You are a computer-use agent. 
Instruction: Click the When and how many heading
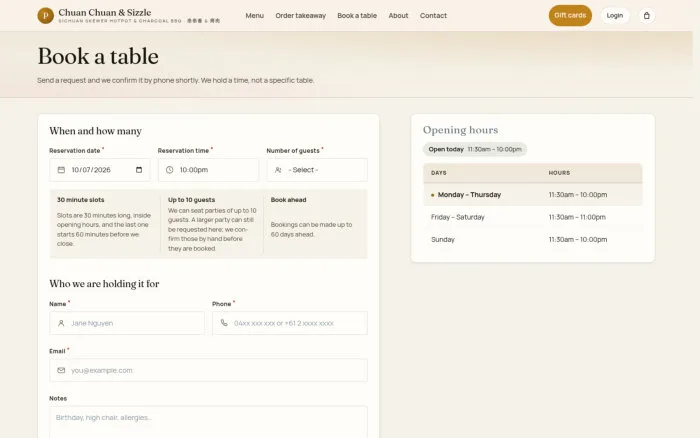click(x=96, y=131)
